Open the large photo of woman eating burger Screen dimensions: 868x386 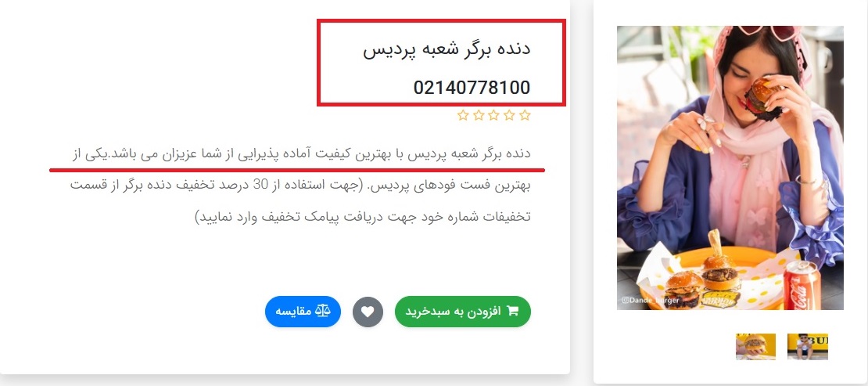pos(730,168)
